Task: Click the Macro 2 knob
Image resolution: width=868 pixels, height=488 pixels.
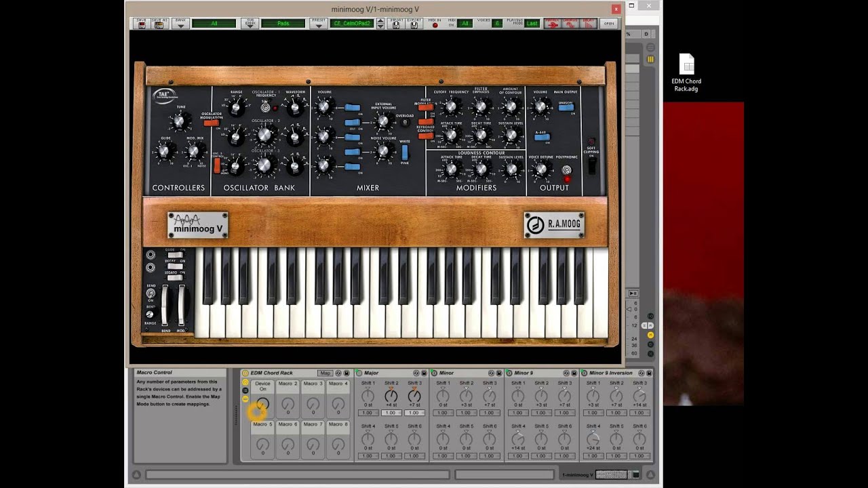Action: click(288, 404)
